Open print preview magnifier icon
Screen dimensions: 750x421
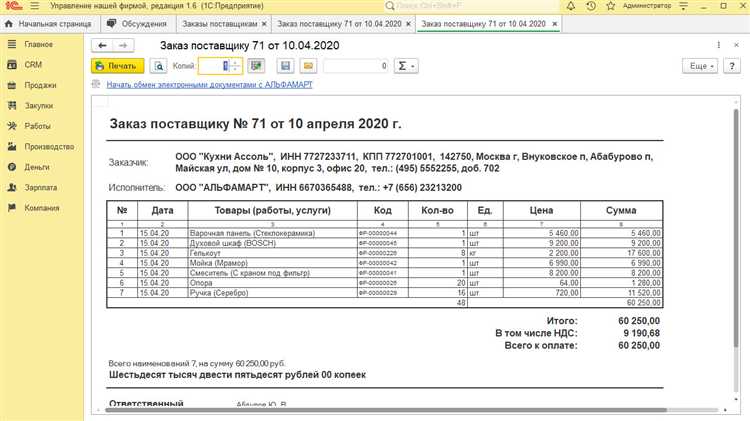(158, 66)
